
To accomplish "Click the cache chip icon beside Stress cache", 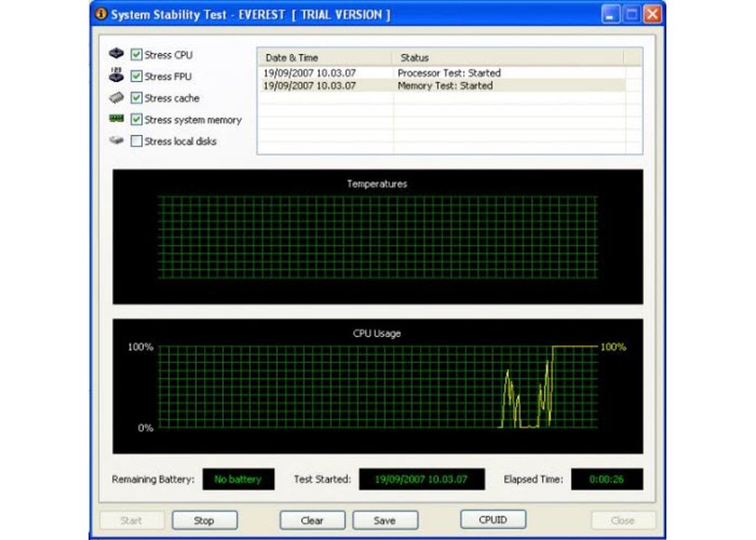I will [116, 98].
